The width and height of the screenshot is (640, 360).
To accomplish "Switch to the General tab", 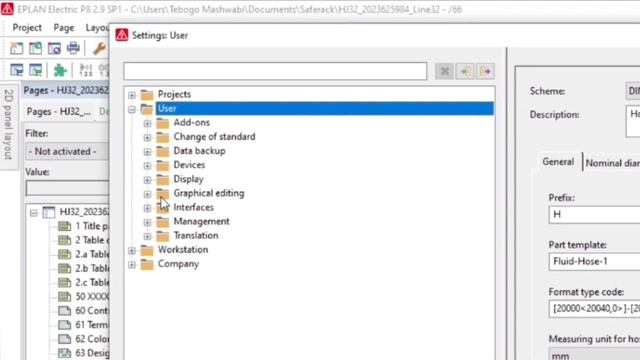I will [558, 162].
